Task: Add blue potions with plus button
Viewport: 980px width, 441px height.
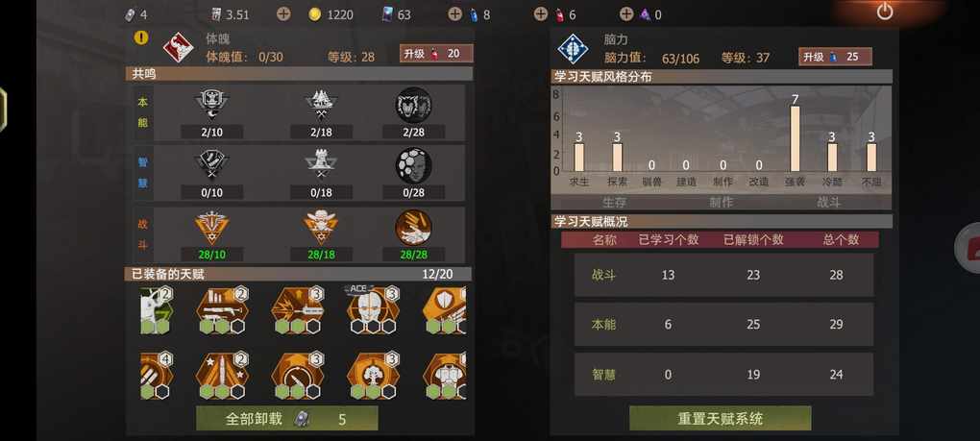Action: pos(455,13)
